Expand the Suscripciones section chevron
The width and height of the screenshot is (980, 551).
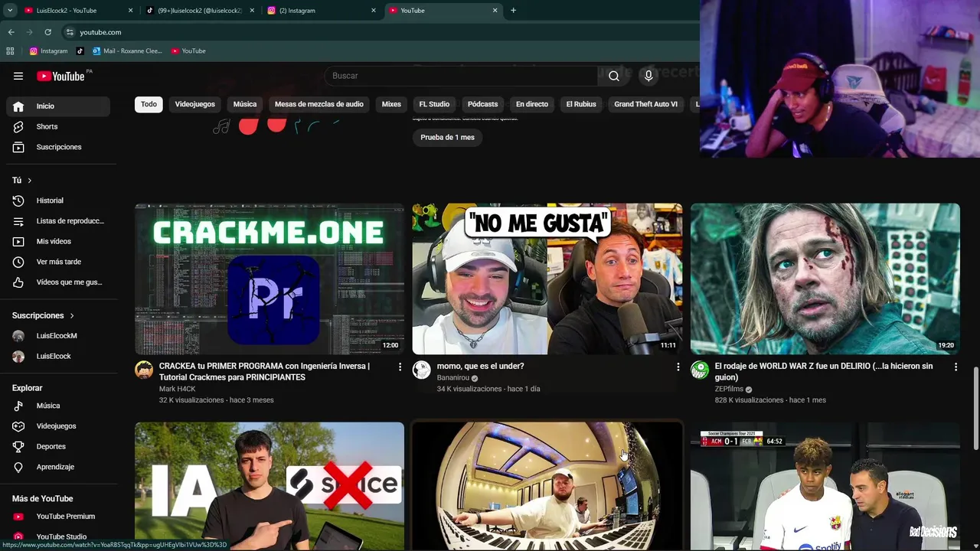72,316
